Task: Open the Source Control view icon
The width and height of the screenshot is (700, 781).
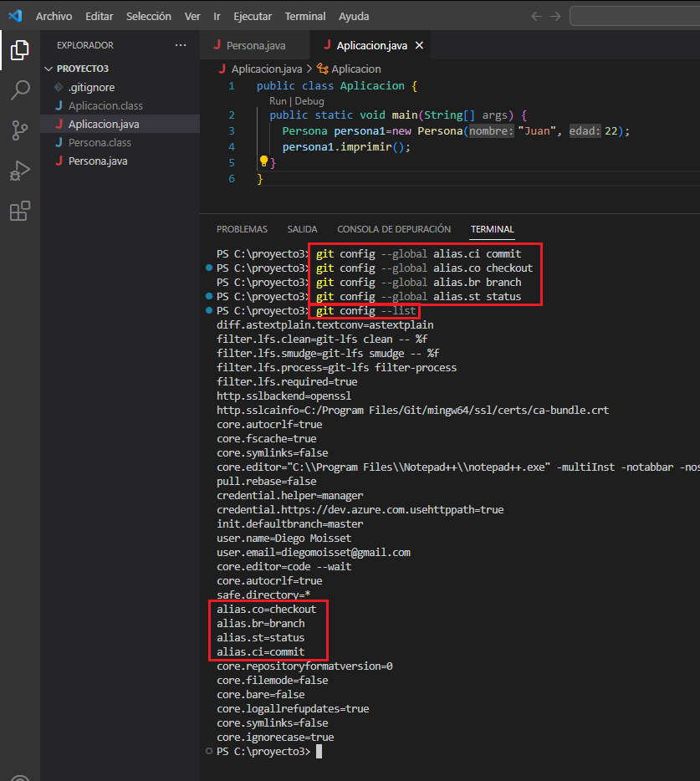Action: tap(20, 130)
